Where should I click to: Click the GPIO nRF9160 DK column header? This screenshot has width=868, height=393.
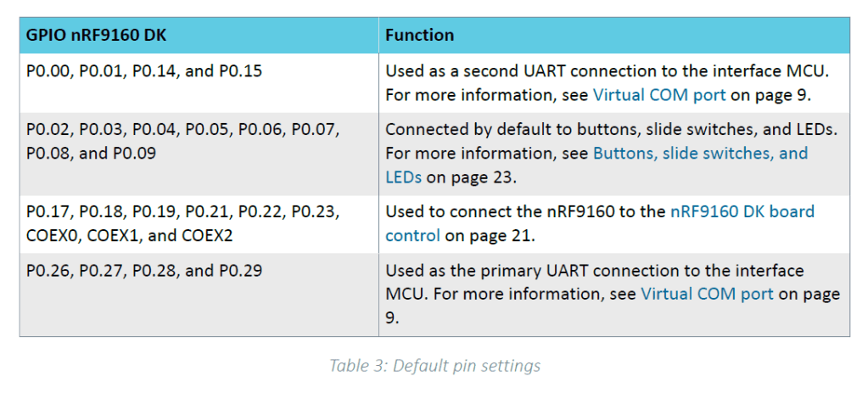(95, 36)
